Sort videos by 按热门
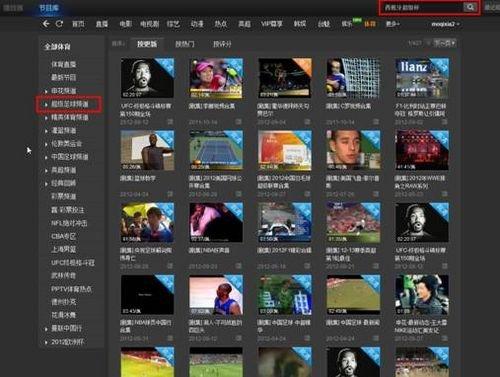Viewport: 500px width, 377px height. 184,44
